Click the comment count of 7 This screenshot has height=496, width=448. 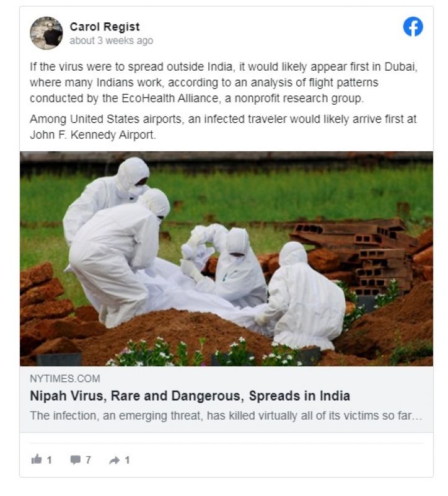click(x=88, y=459)
